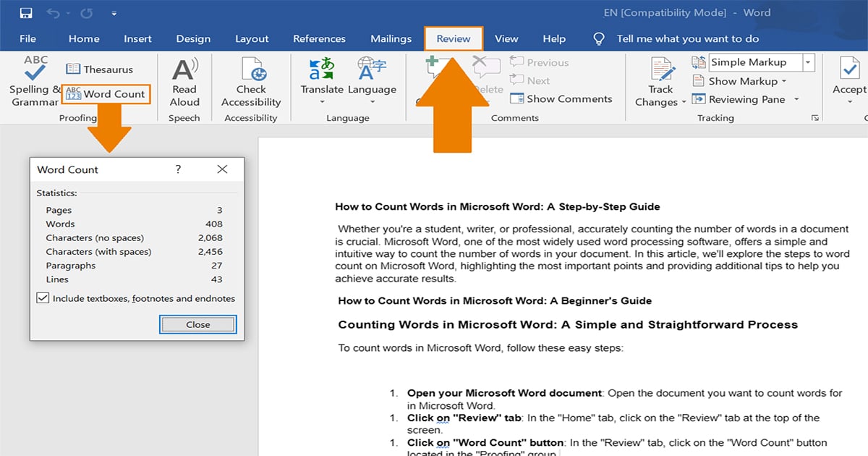The image size is (868, 456).
Task: Switch to the Home tab
Action: tap(84, 38)
